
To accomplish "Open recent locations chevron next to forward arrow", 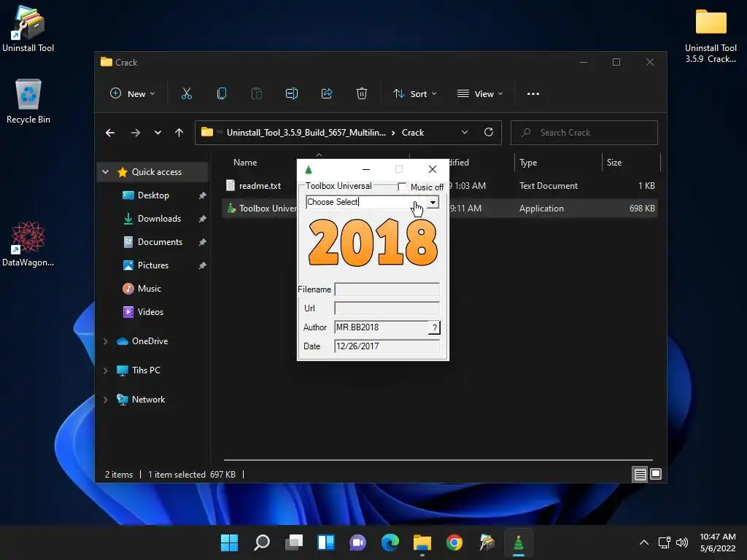I will coord(158,133).
